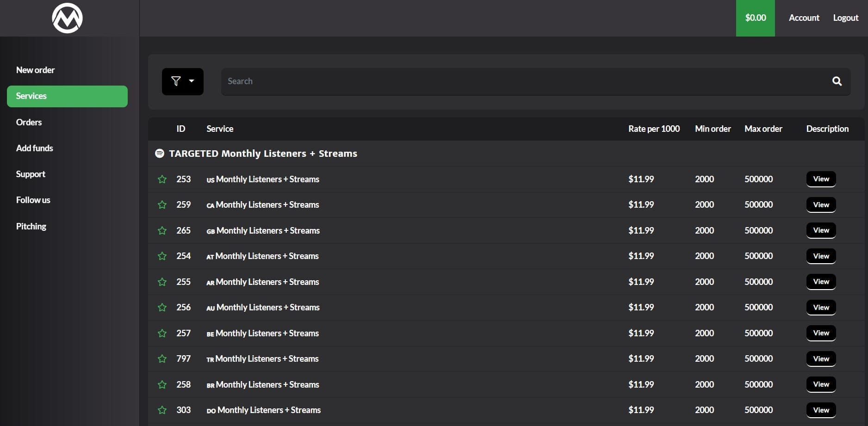Screen dimensions: 868x426
Task: Favorite service 253 with its star
Action: (x=162, y=179)
